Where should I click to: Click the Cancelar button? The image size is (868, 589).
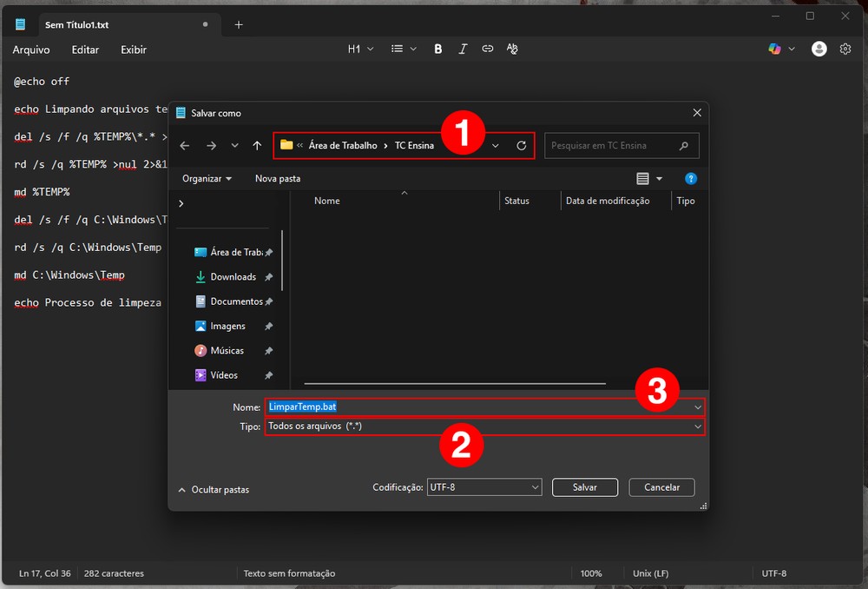tap(661, 487)
